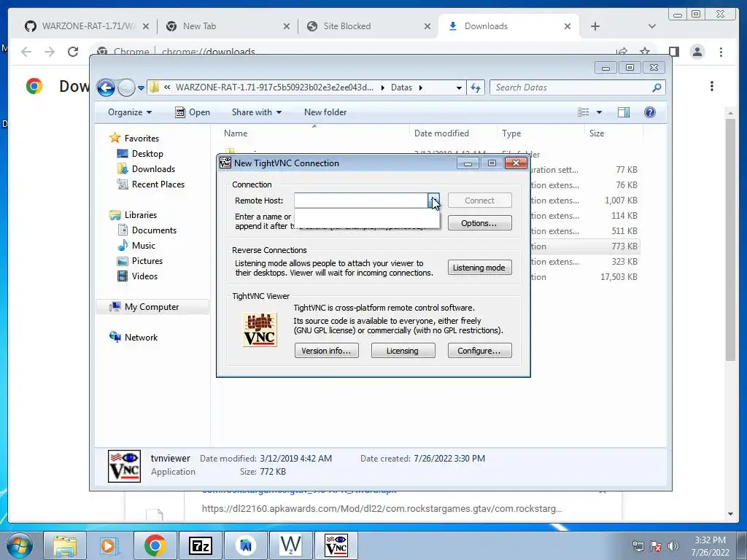Click Datas breadcrumb in address bar
Screen dimensions: 747x560
point(402,87)
